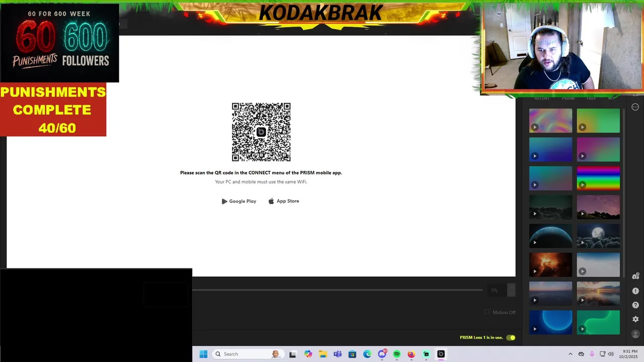
Task: Select the pale gray sky background
Action: [598, 264]
